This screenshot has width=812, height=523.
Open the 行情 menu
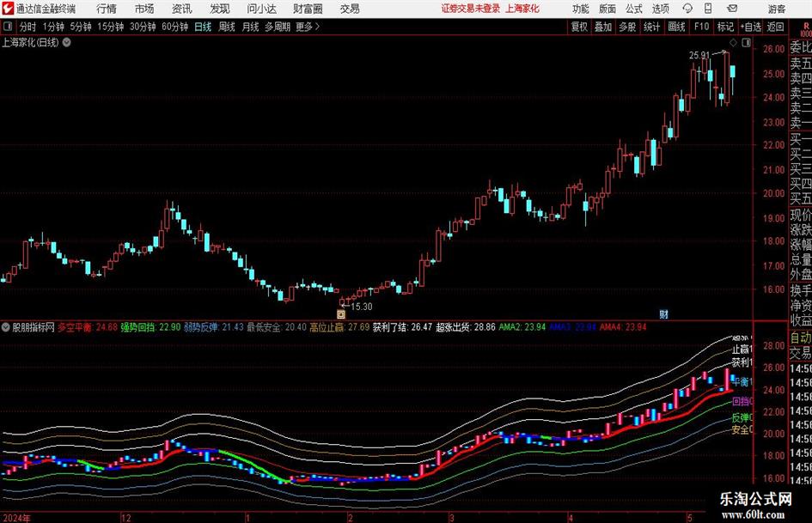click(107, 9)
